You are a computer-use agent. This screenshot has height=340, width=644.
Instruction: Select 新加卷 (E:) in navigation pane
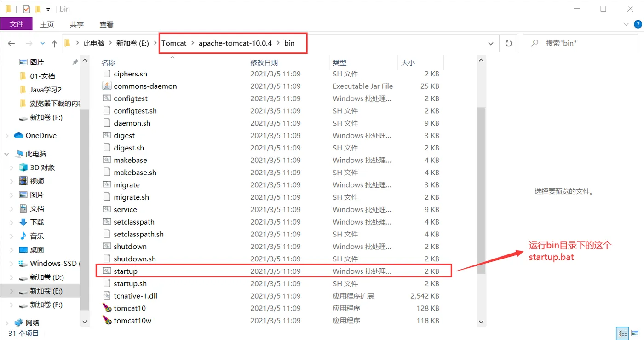click(x=46, y=291)
